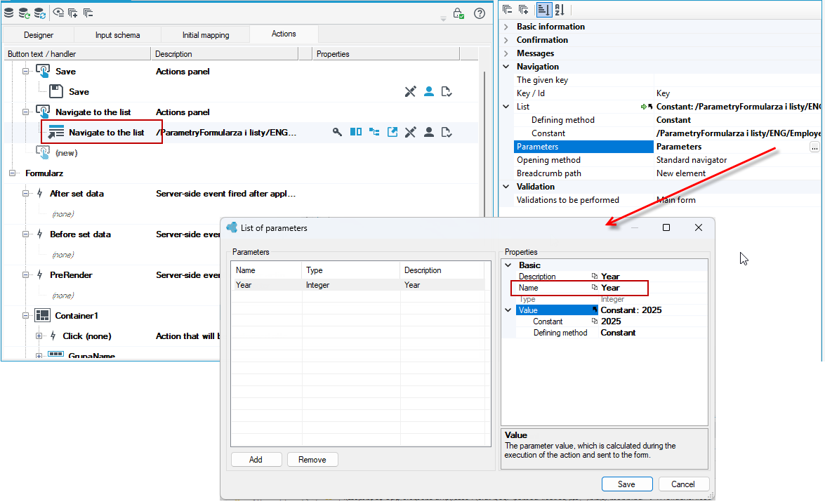
Task: Switch to the Designer tab
Action: [39, 34]
